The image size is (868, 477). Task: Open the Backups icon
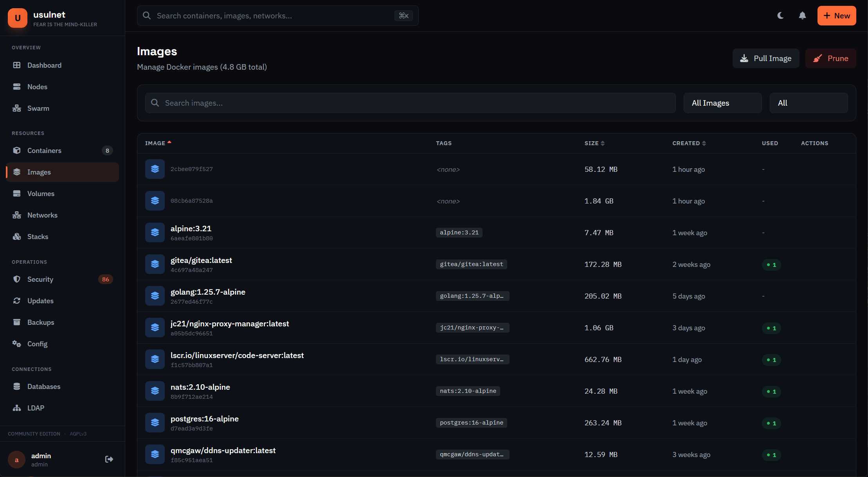click(x=17, y=322)
